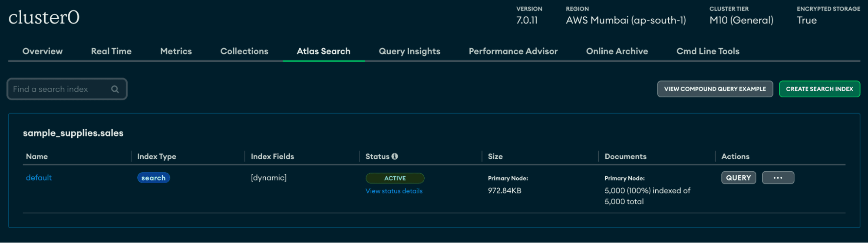Select the Cmd Line Tools tab
Image resolution: width=868 pixels, height=243 pixels.
708,51
